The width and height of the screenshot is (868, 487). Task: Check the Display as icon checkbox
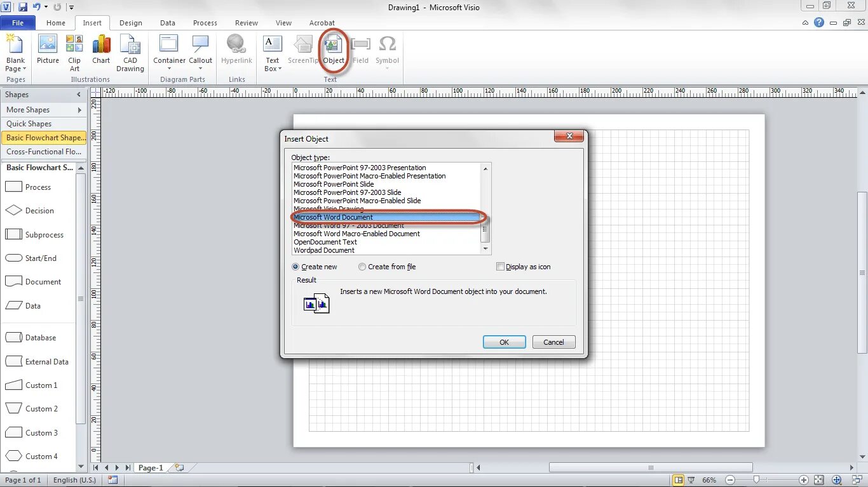[500, 267]
